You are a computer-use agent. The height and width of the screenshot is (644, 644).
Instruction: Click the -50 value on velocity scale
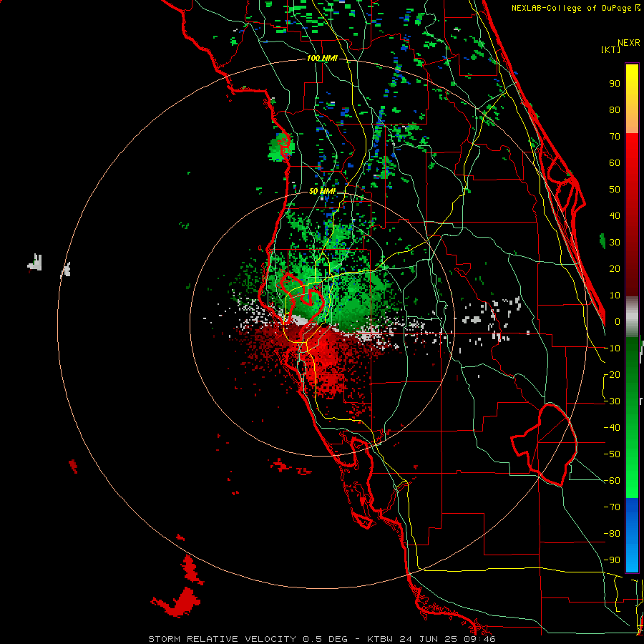pos(612,454)
